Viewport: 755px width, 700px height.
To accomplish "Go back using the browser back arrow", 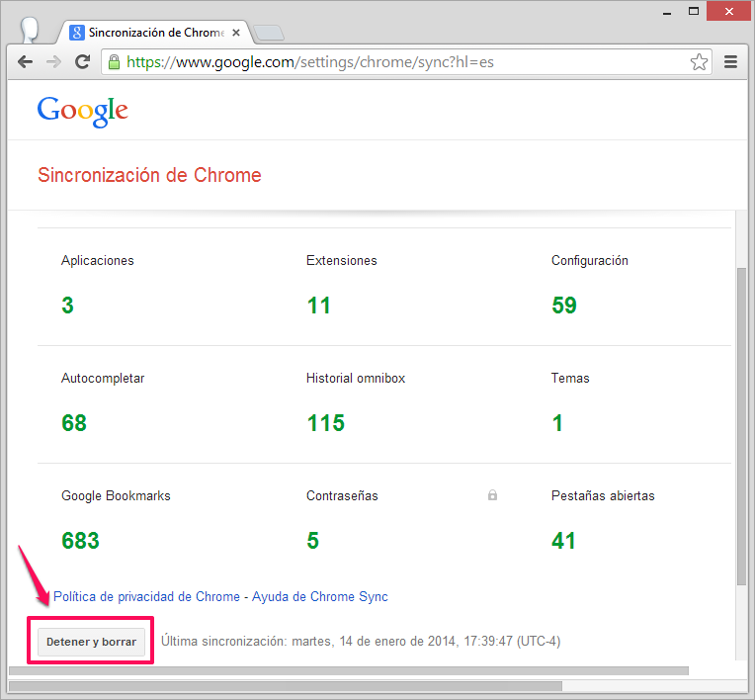I will click(25, 61).
